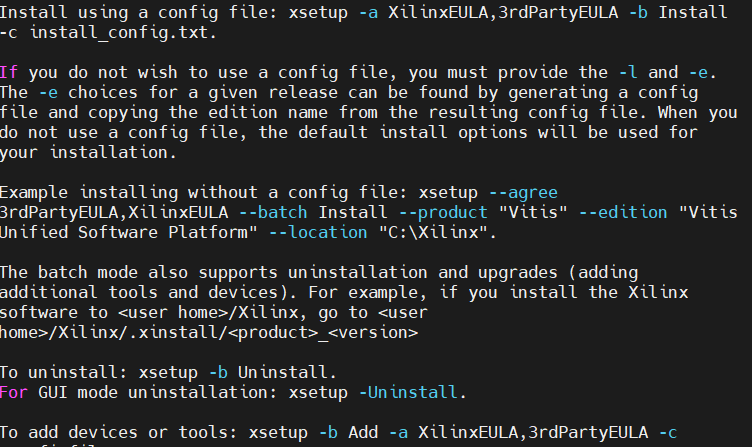Click the "-a" flag on first line

click(x=368, y=12)
